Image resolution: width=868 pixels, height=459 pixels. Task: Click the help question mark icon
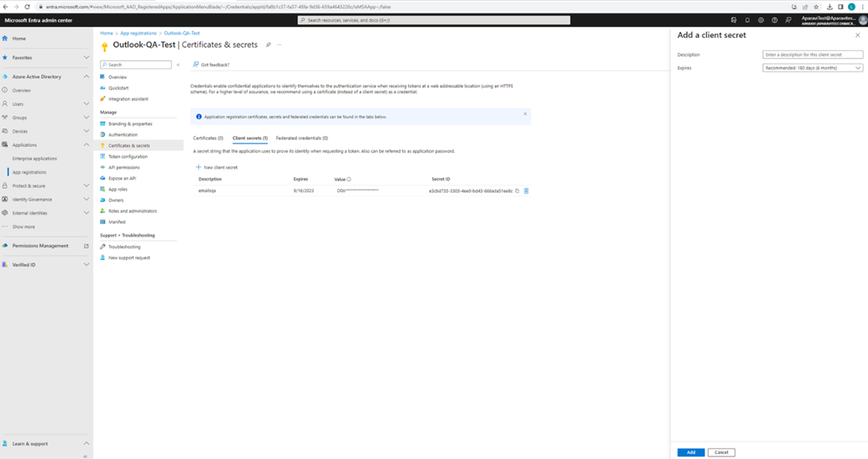[774, 20]
